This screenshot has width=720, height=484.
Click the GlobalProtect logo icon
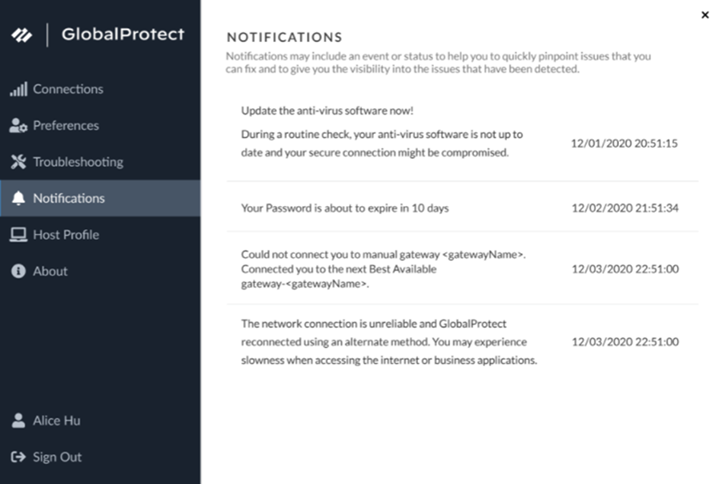tap(22, 35)
